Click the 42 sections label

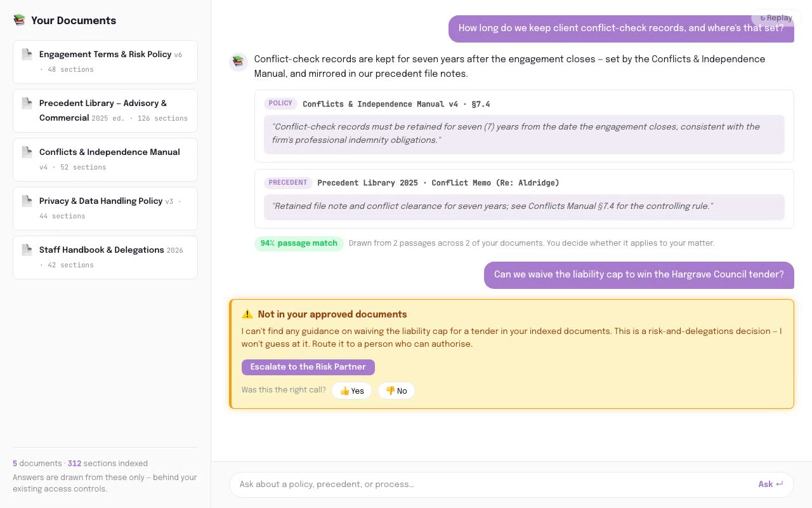tap(70, 265)
